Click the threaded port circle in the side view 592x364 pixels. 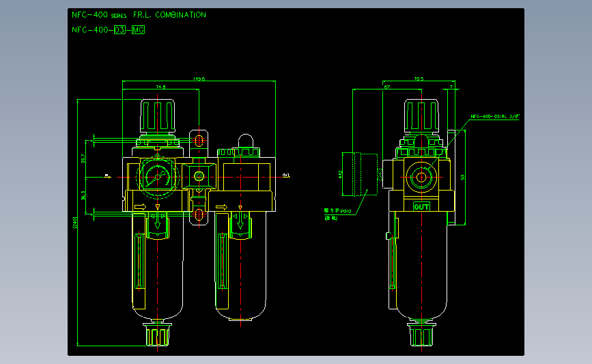click(x=421, y=177)
